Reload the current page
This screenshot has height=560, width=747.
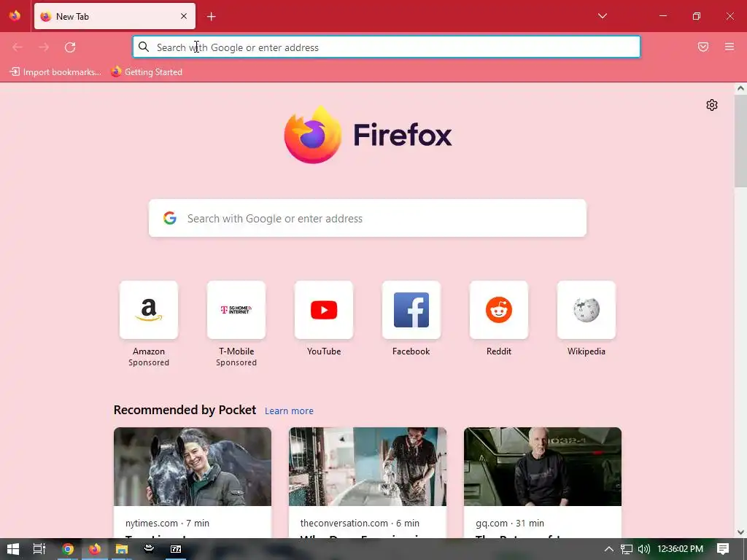(x=70, y=47)
